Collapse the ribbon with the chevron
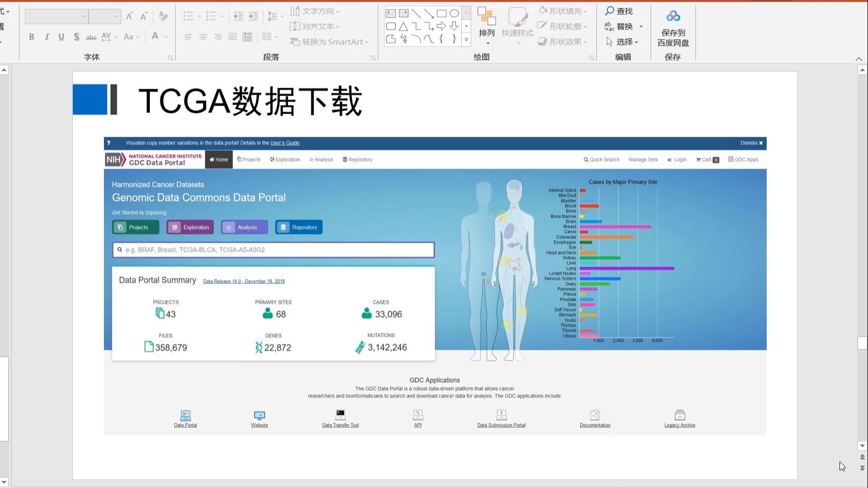This screenshot has width=868, height=488. tap(859, 59)
